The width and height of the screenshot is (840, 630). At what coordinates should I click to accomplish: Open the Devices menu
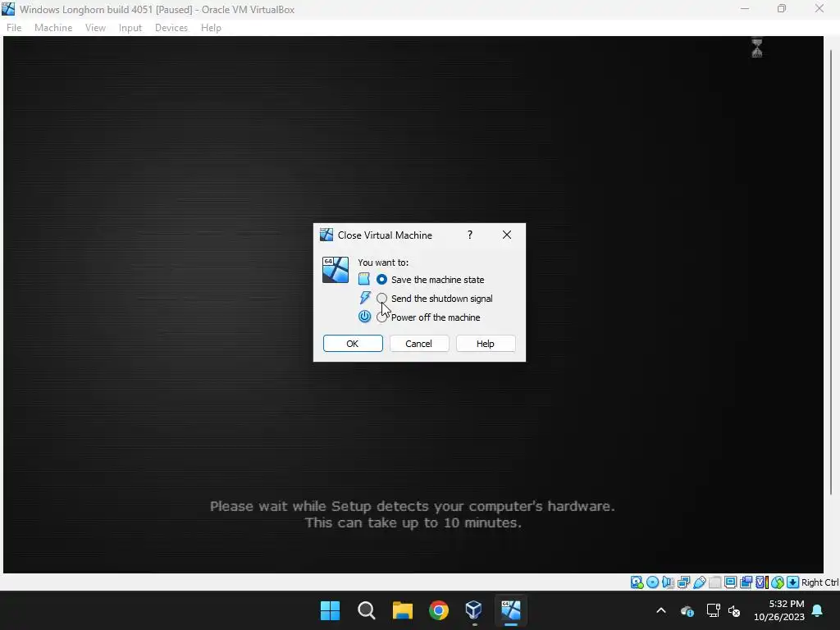[171, 28]
